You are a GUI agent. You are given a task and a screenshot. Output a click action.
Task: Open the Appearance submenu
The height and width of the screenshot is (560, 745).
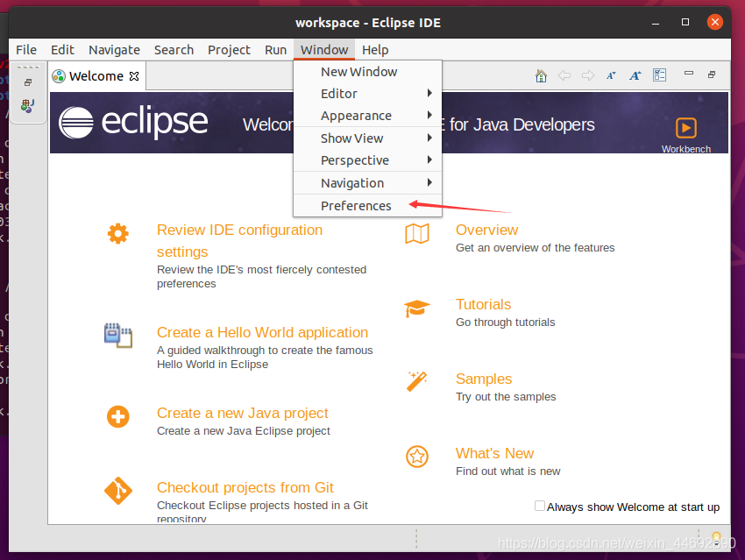coord(357,115)
